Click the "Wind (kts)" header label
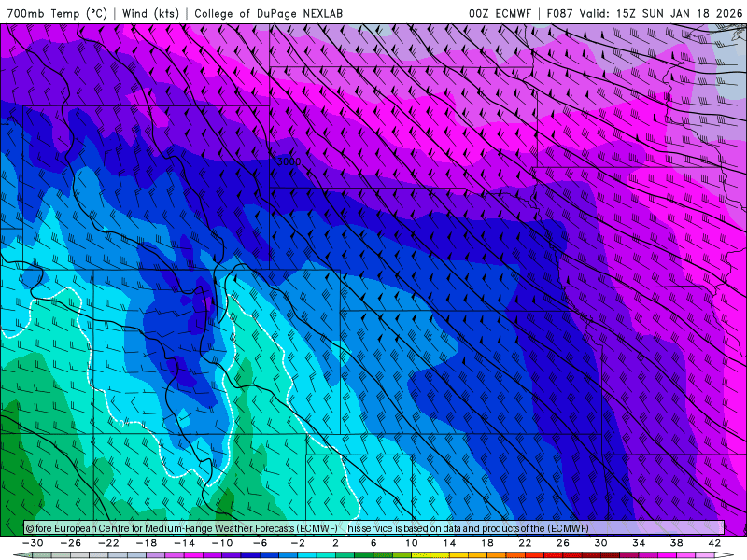Image resolution: width=747 pixels, height=560 pixels. click(x=150, y=13)
